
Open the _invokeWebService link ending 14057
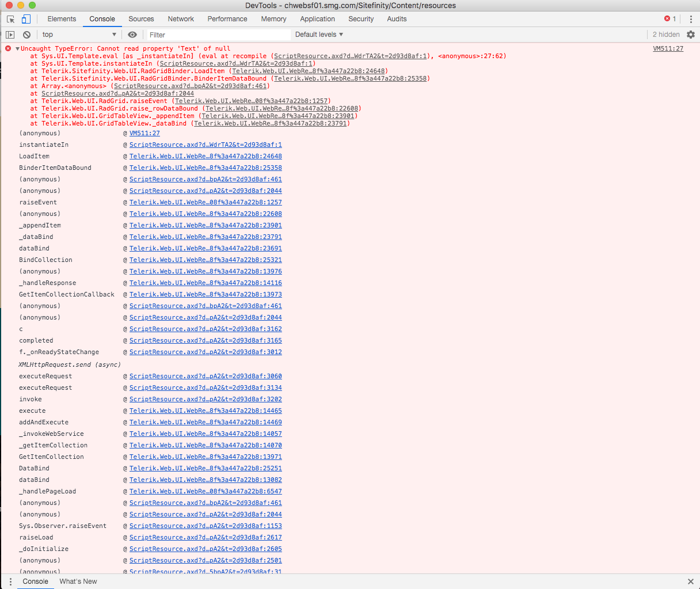tap(206, 434)
